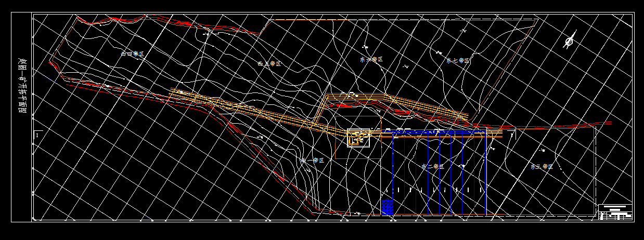Click the '西四采区' zone label

132,54
